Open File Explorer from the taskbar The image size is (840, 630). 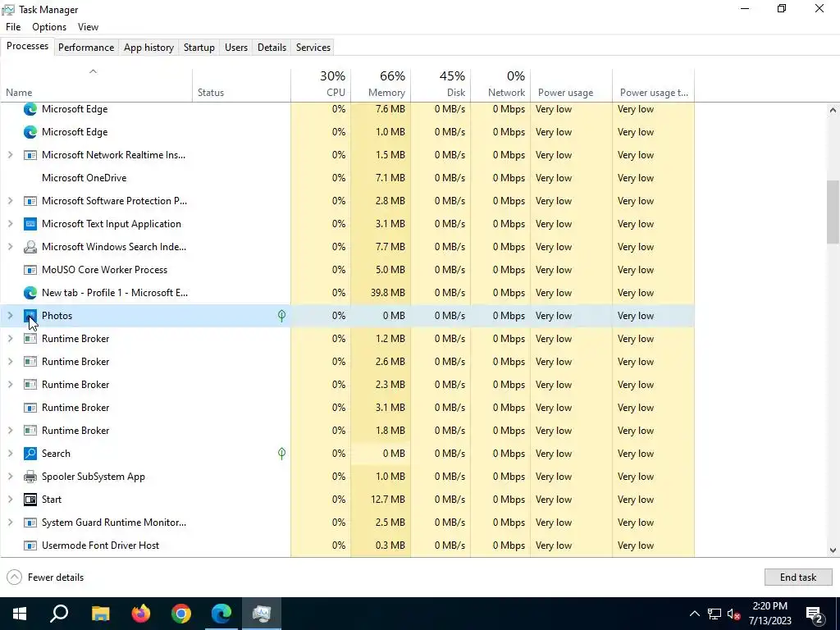[100, 614]
